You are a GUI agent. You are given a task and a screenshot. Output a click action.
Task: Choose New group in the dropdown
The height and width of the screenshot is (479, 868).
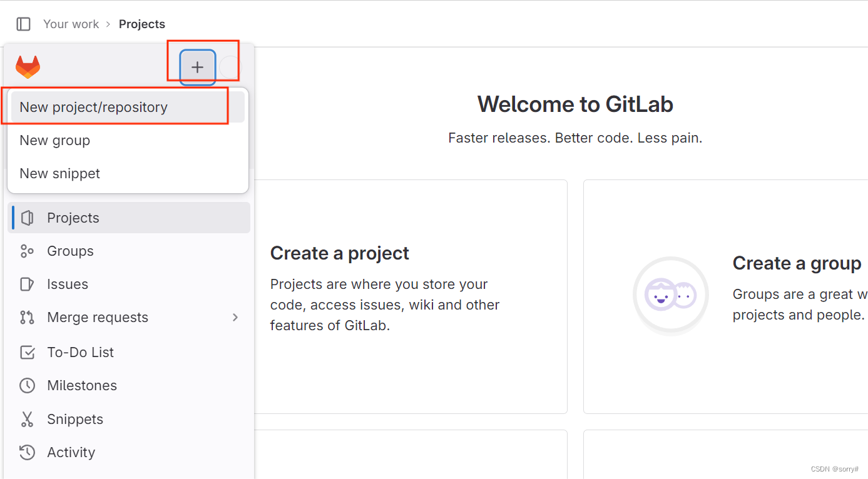point(128,140)
